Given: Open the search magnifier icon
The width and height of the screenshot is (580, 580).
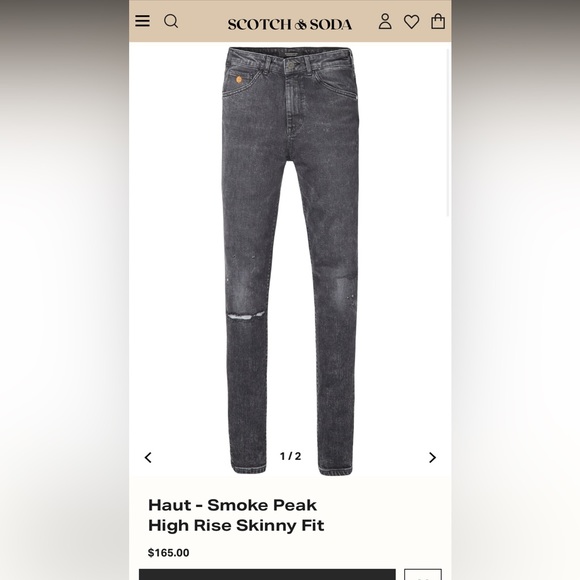Looking at the screenshot, I should coord(171,21).
